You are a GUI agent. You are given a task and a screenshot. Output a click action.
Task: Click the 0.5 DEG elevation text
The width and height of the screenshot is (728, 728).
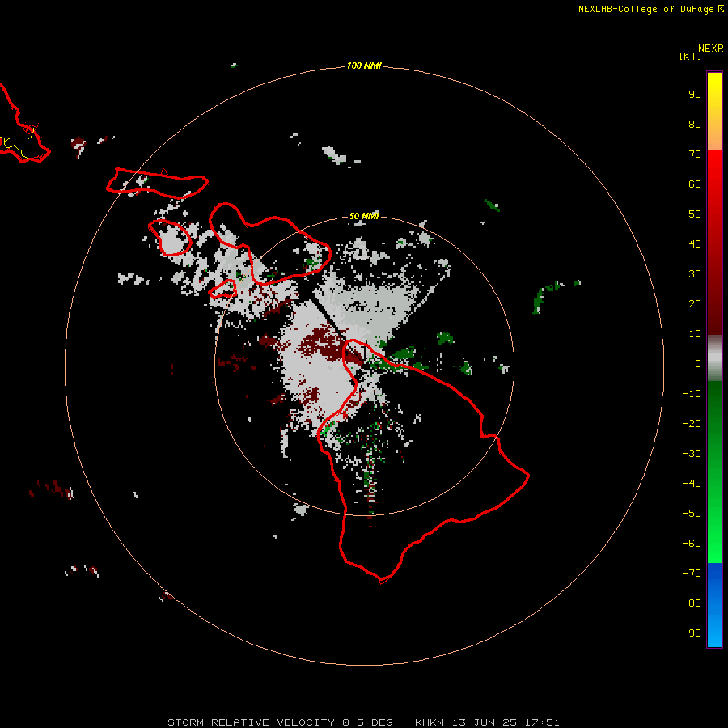click(x=368, y=722)
